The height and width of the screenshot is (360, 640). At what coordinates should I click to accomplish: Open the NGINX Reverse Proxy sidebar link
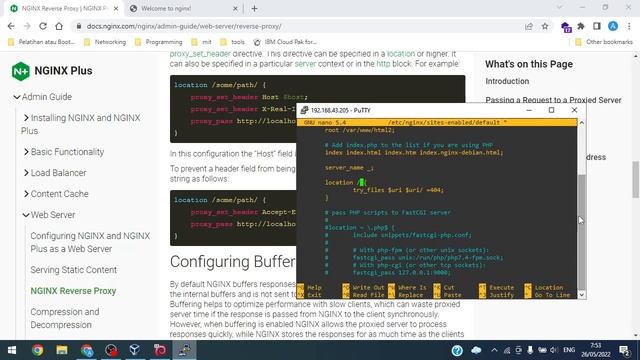(x=73, y=291)
